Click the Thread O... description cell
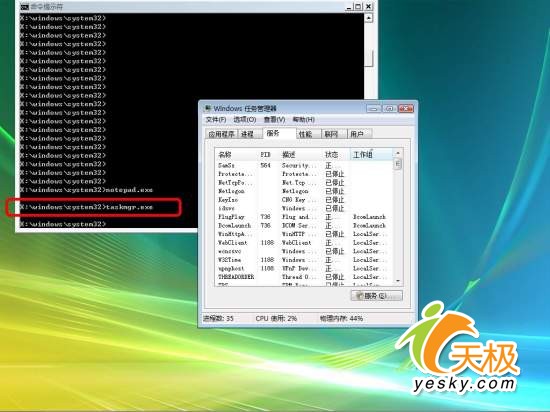Viewport: 550px width, 412px height. 300,277
